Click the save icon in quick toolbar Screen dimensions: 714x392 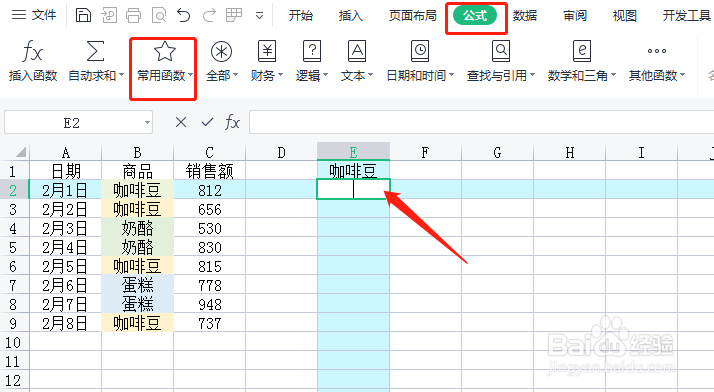click(83, 15)
